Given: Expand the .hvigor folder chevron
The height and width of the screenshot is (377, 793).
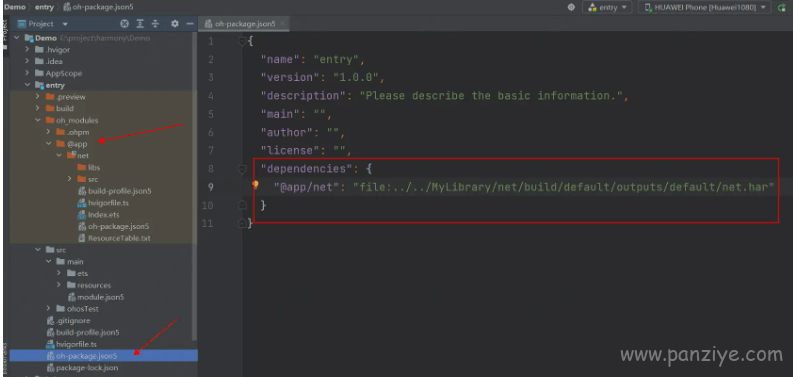Looking at the screenshot, I should 27,50.
